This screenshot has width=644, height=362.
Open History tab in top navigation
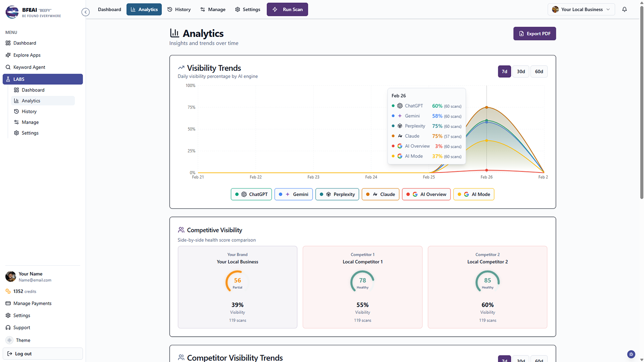[179, 9]
